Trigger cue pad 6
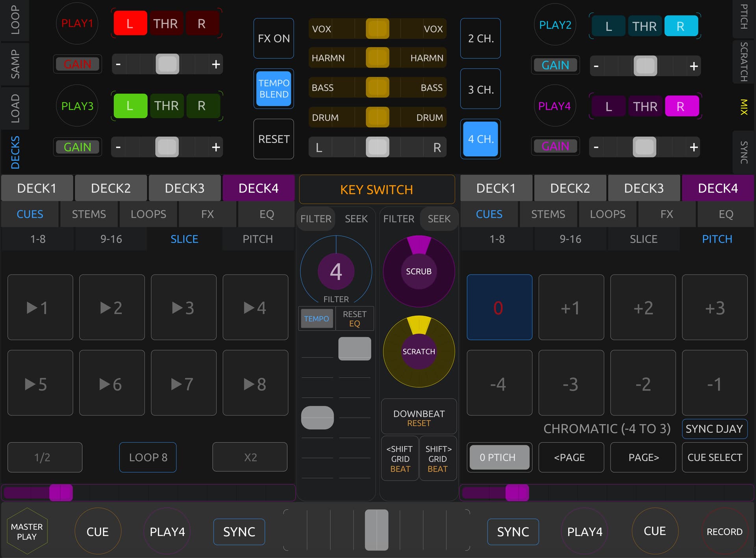756x558 pixels. click(x=112, y=383)
